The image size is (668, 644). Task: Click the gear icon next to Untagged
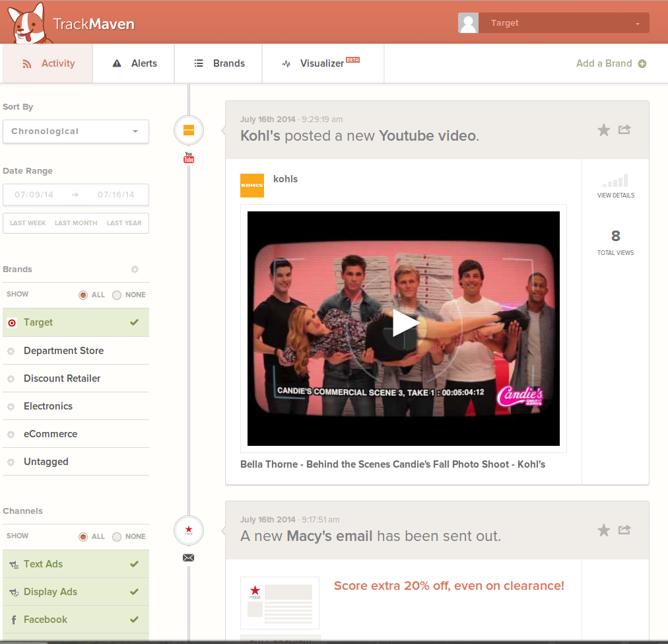point(11,462)
